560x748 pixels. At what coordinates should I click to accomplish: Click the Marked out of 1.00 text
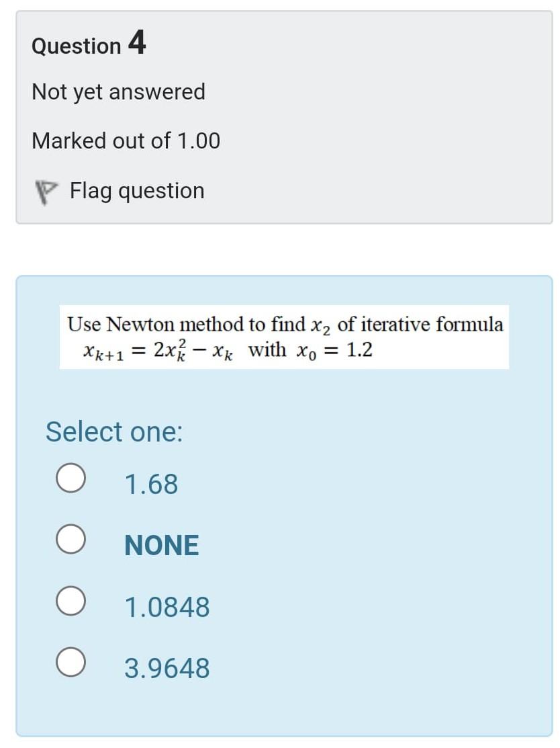125,140
